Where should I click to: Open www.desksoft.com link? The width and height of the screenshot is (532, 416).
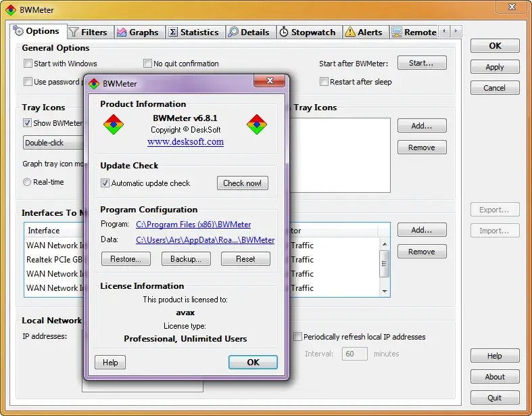point(186,141)
